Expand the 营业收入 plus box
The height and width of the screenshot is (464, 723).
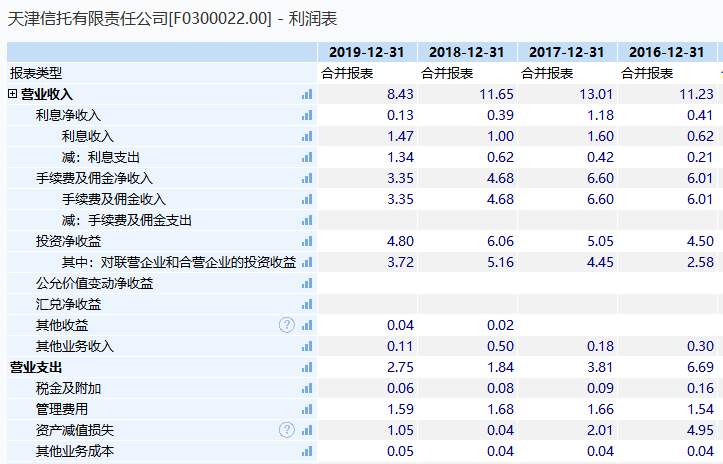pyautogui.click(x=12, y=94)
